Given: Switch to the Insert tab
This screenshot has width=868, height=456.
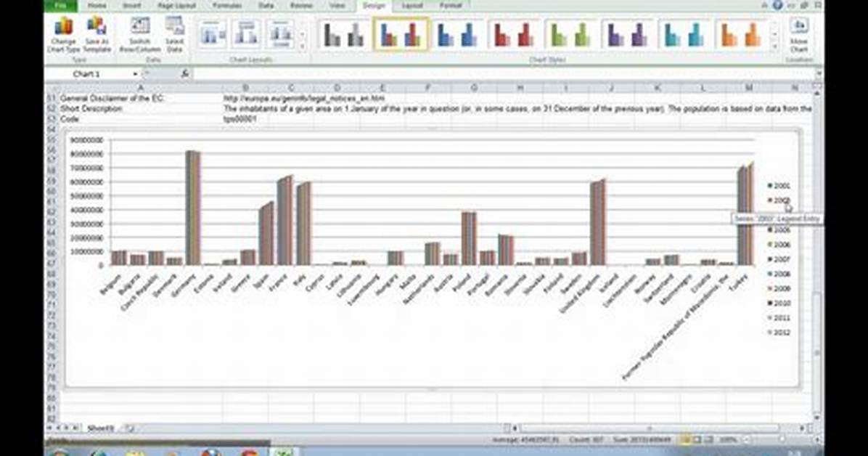Looking at the screenshot, I should [132, 6].
